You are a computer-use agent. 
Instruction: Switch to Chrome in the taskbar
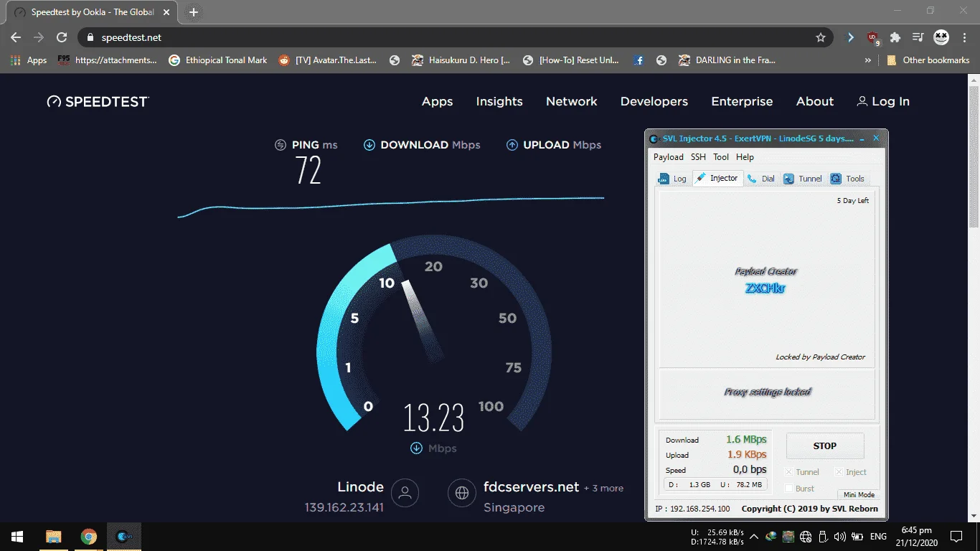[89, 537]
